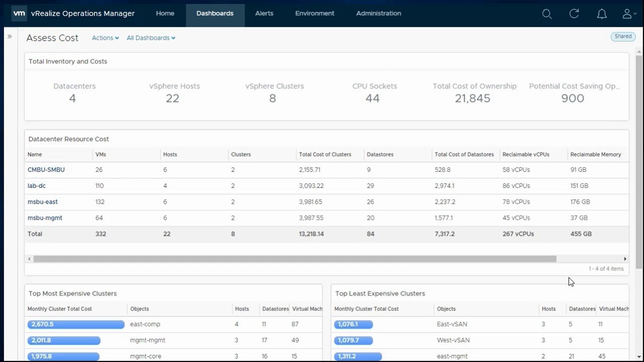Click the table horizontal scrollbar thumb
Image resolution: width=644 pixels, height=362 pixels.
[295, 259]
